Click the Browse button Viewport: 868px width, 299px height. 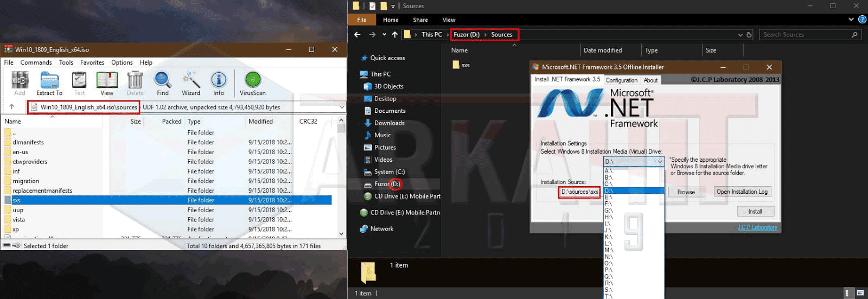point(686,192)
